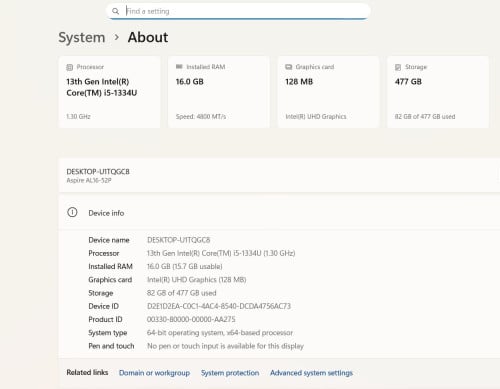The height and width of the screenshot is (389, 500).
Task: Open Domain or workgroup link
Action: click(x=154, y=373)
